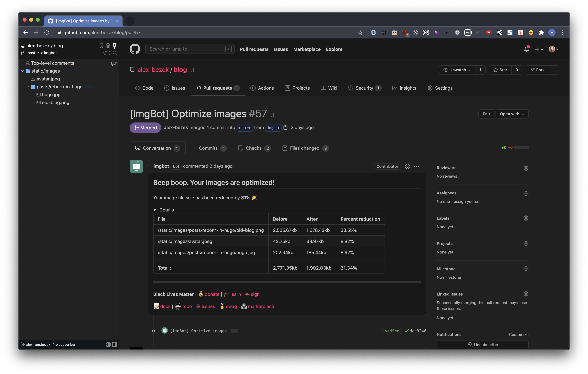The image size is (588, 374).
Task: Click the sidebar collapse-all icon
Action: 110,53
